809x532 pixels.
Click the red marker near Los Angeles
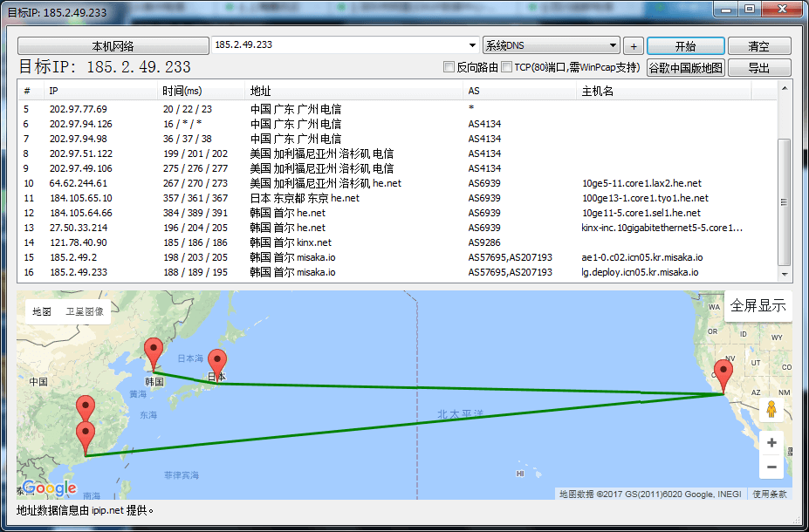point(723,373)
